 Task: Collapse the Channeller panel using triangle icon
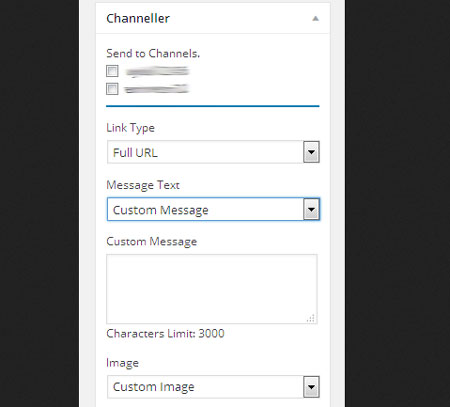click(x=315, y=19)
